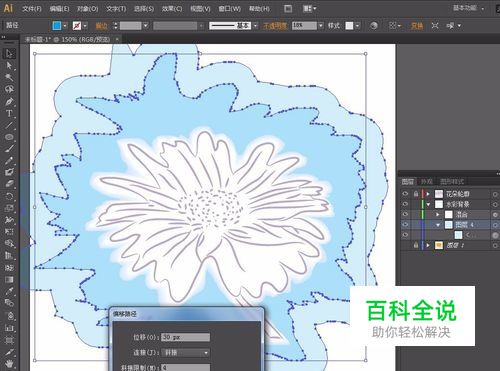The height and width of the screenshot is (371, 500).
Task: Click the orange 变换 link
Action: click(x=417, y=26)
